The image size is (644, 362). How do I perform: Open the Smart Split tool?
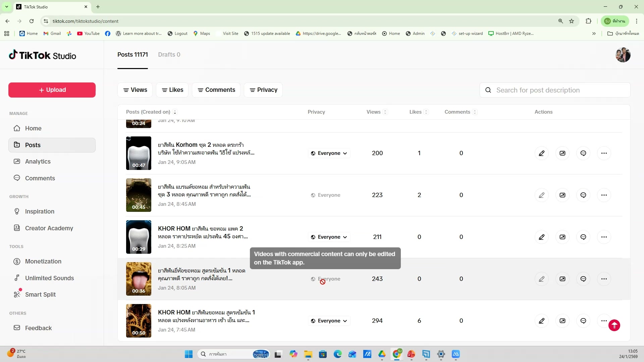pyautogui.click(x=40, y=294)
